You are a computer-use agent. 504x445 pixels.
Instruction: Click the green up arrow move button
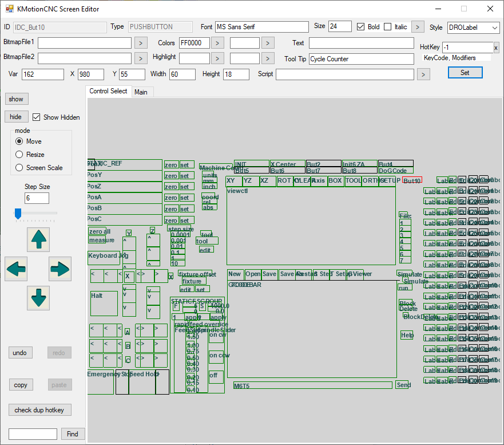coord(38,239)
